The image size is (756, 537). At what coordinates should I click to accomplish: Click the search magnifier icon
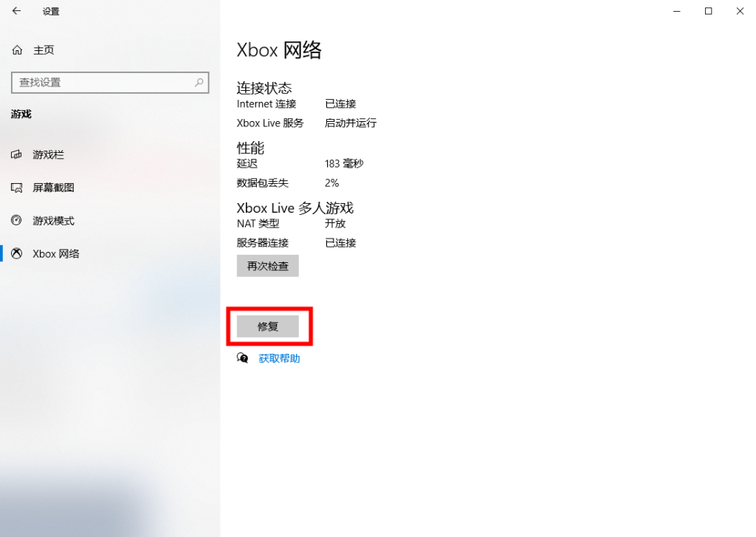pyautogui.click(x=199, y=83)
